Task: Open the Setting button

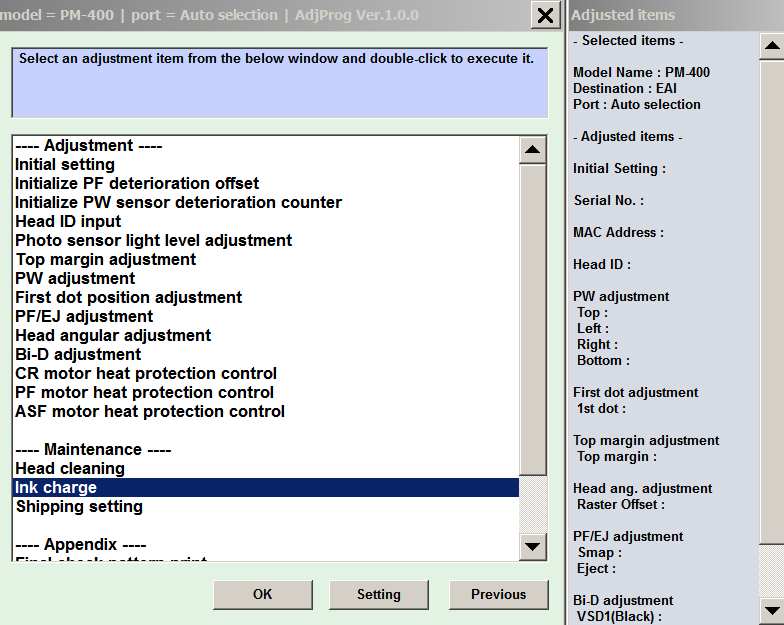Action: (x=378, y=594)
